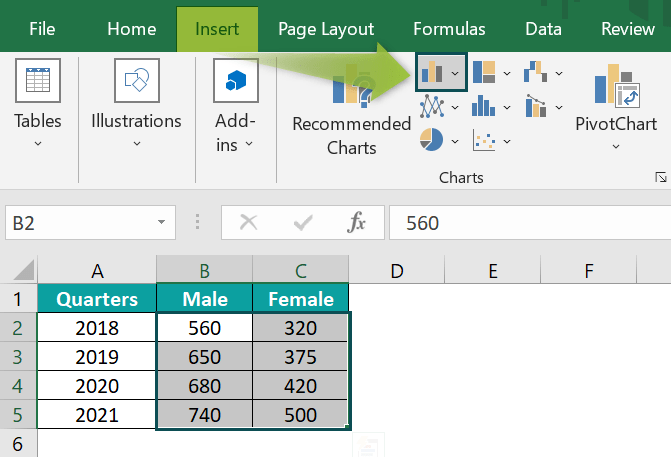Select row 6 header
This screenshot has width=671, height=457.
(x=18, y=443)
